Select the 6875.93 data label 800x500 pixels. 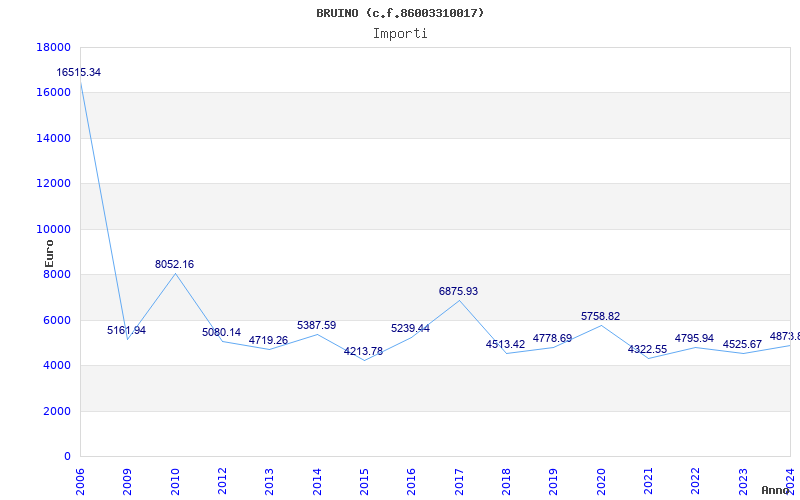[x=458, y=291]
